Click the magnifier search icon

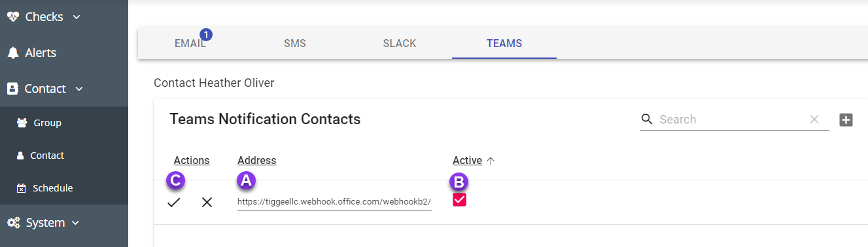click(647, 119)
